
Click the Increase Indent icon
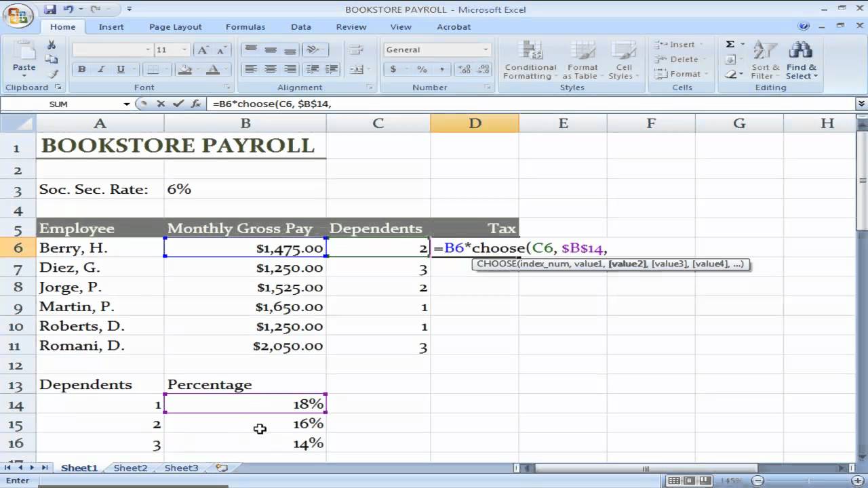(x=332, y=69)
